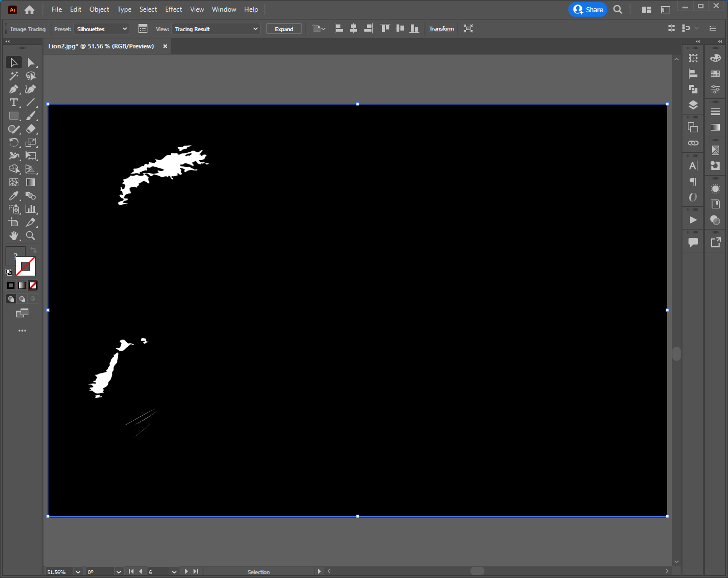728x578 pixels.
Task: Select the Type tool
Action: coord(14,102)
